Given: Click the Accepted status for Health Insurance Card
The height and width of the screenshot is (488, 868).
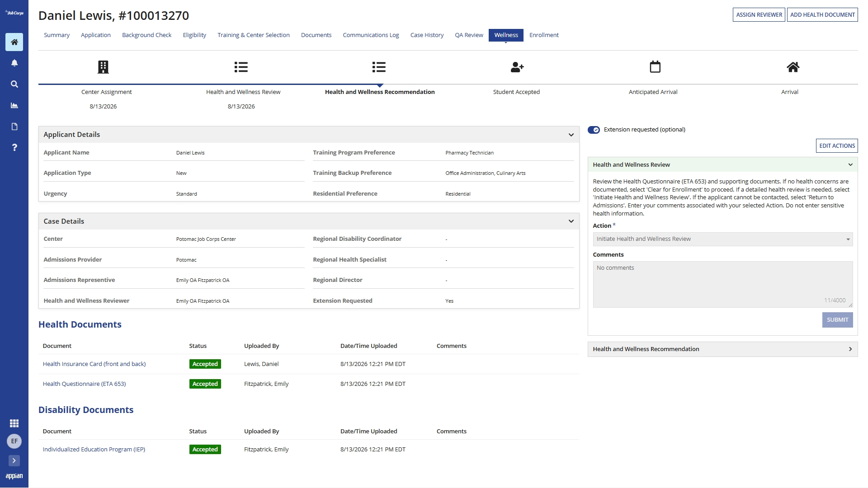Looking at the screenshot, I should (205, 364).
